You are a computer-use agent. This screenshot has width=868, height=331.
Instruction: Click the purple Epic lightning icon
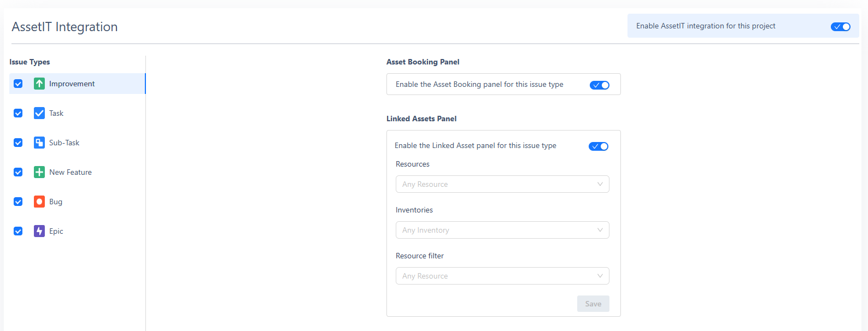pos(39,231)
